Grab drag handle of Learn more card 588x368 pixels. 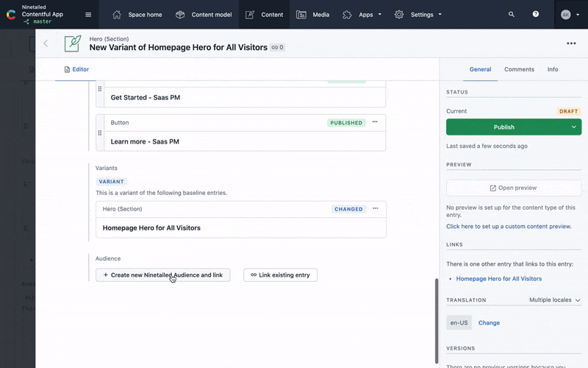(x=100, y=133)
